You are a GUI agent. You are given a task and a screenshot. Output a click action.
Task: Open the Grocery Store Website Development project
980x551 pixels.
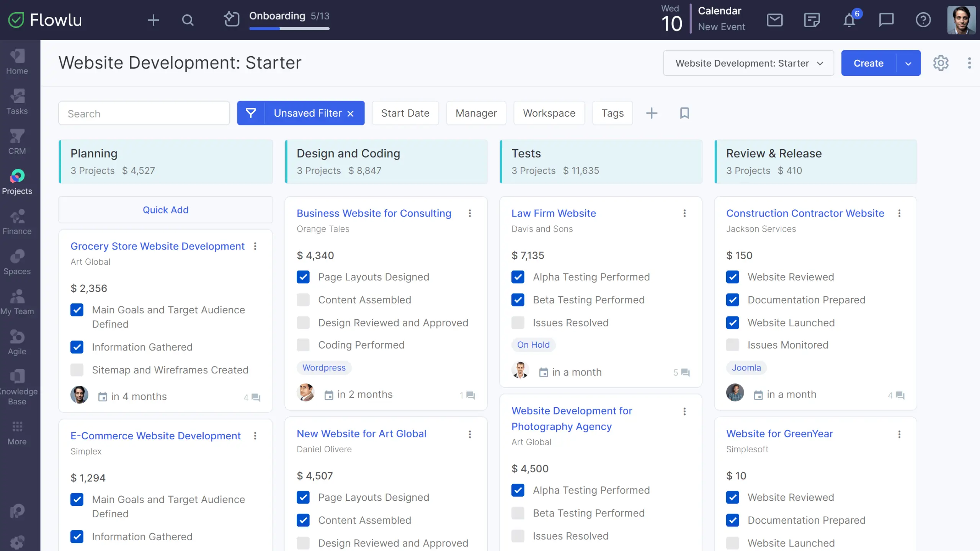[157, 246]
